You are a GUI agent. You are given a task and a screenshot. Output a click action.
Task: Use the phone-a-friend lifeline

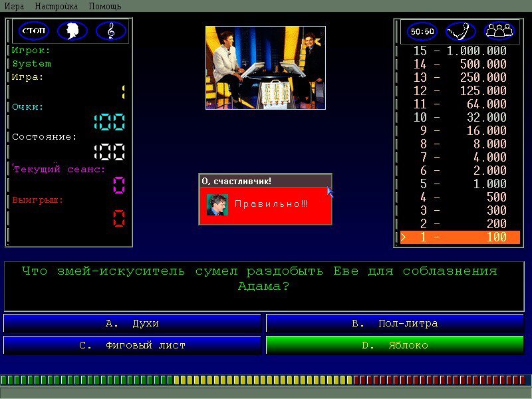(x=460, y=31)
